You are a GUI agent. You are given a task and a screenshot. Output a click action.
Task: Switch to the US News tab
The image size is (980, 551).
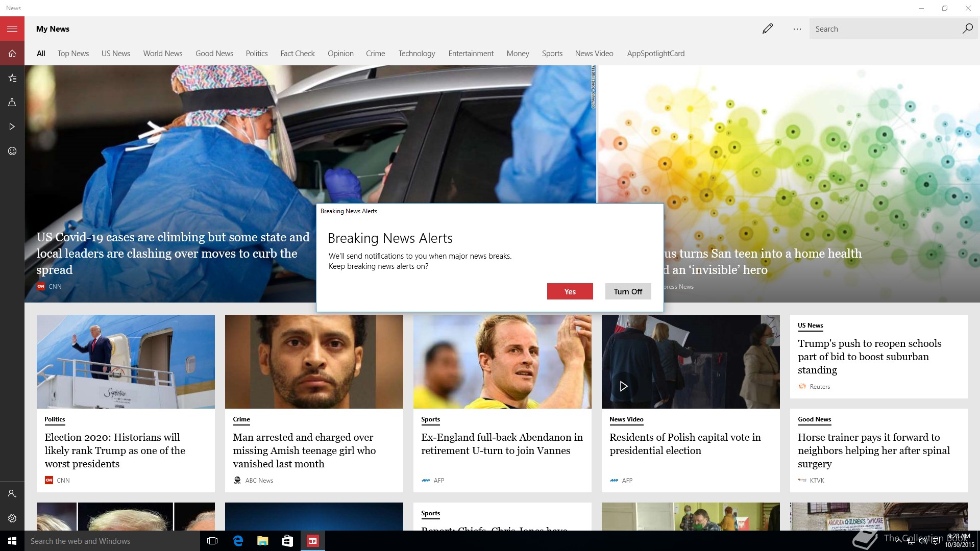[x=116, y=54]
